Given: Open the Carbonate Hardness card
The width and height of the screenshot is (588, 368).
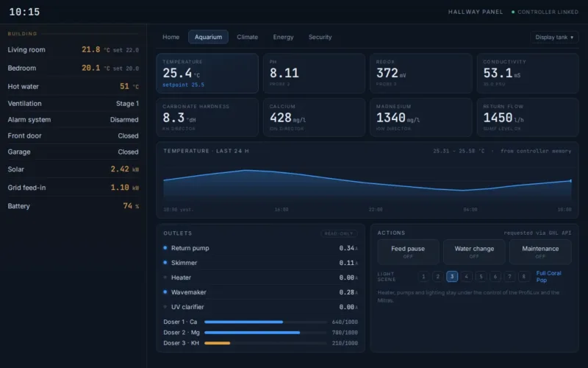Looking at the screenshot, I should (207, 117).
